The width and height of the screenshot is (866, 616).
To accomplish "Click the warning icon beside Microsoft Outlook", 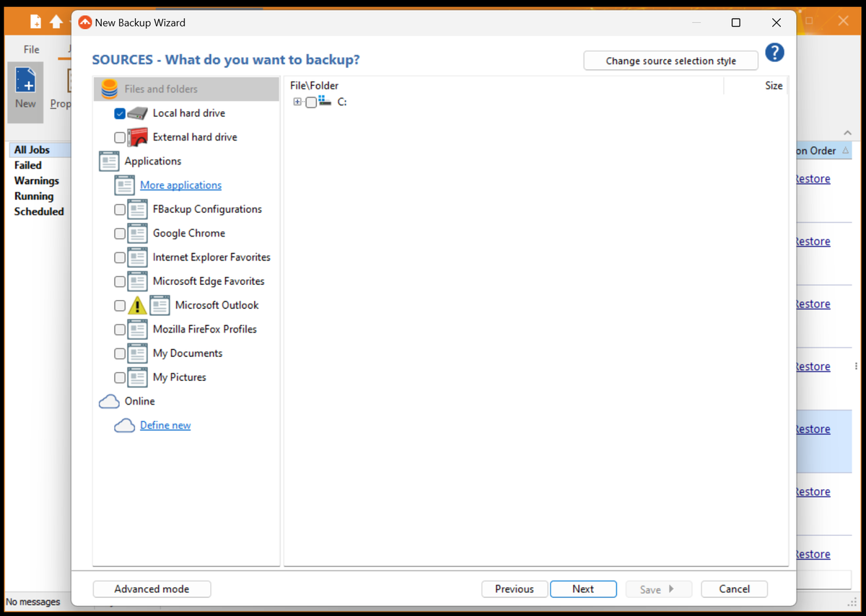I will (137, 305).
